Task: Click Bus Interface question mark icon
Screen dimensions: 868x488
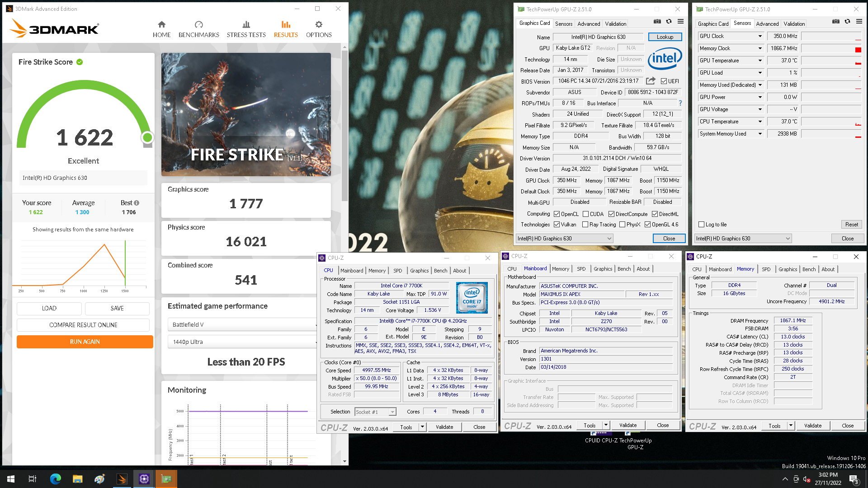Action: click(680, 103)
